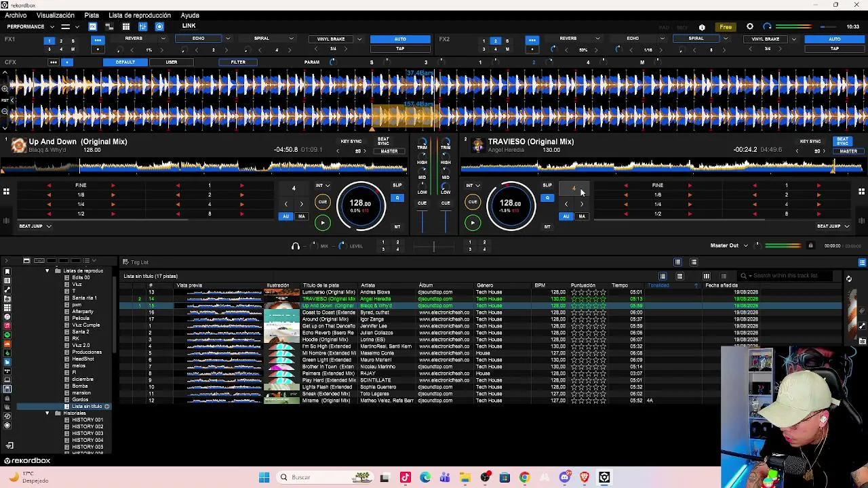Toggle the FX panel icon
The image size is (868, 488).
coord(92,26)
